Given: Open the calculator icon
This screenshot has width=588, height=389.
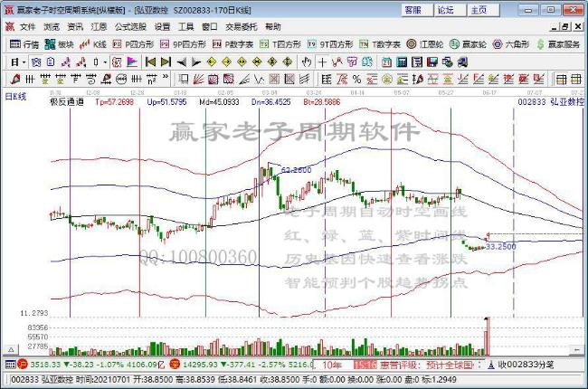Looking at the screenshot, I should click(x=402, y=62).
